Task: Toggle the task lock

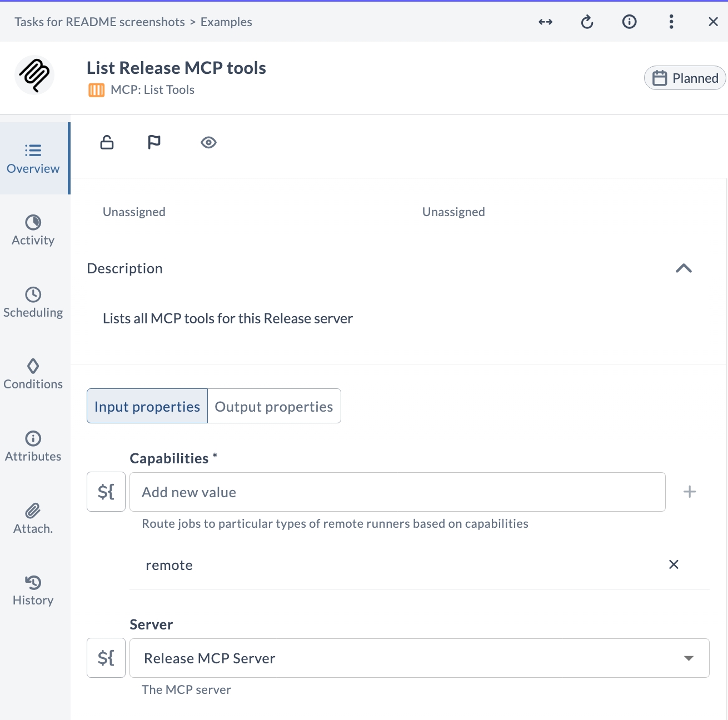Action: pyautogui.click(x=107, y=142)
